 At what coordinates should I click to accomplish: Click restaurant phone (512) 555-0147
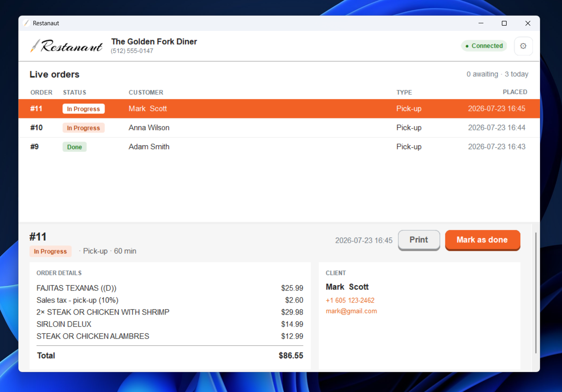[x=132, y=51]
